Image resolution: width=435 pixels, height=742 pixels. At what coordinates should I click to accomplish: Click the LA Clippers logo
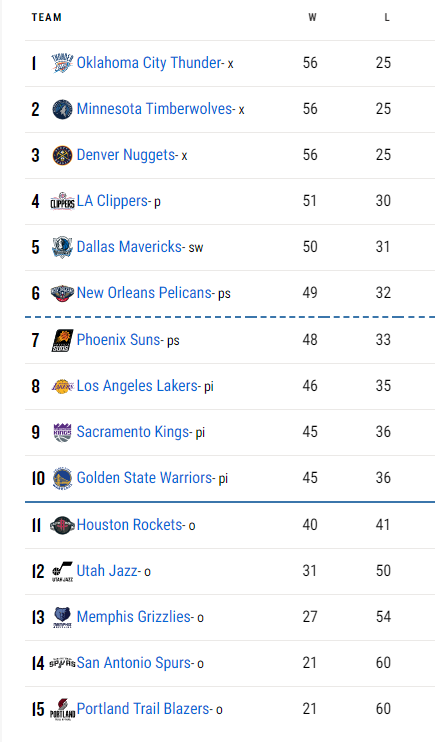(x=62, y=201)
